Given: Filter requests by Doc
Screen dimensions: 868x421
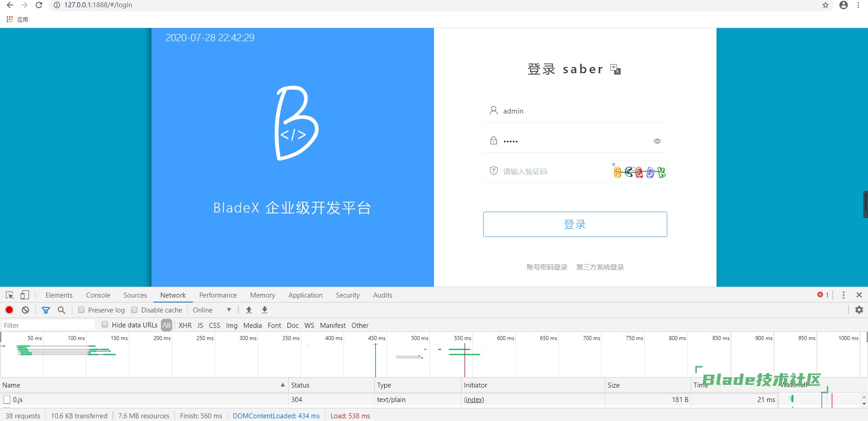Looking at the screenshot, I should point(293,325).
